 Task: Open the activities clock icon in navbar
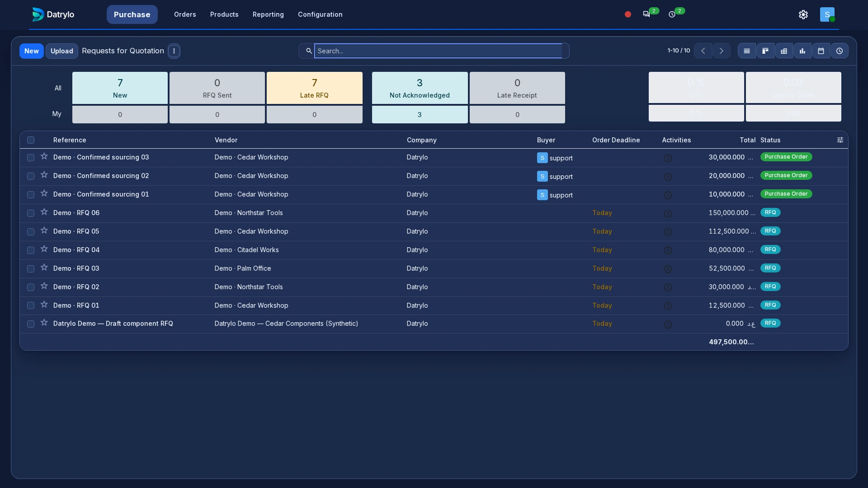[672, 14]
